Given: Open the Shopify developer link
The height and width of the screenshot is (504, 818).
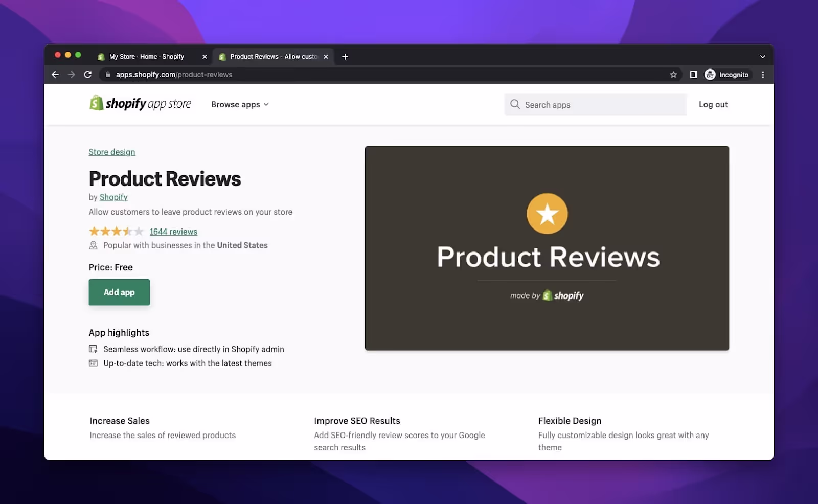Looking at the screenshot, I should (x=113, y=197).
